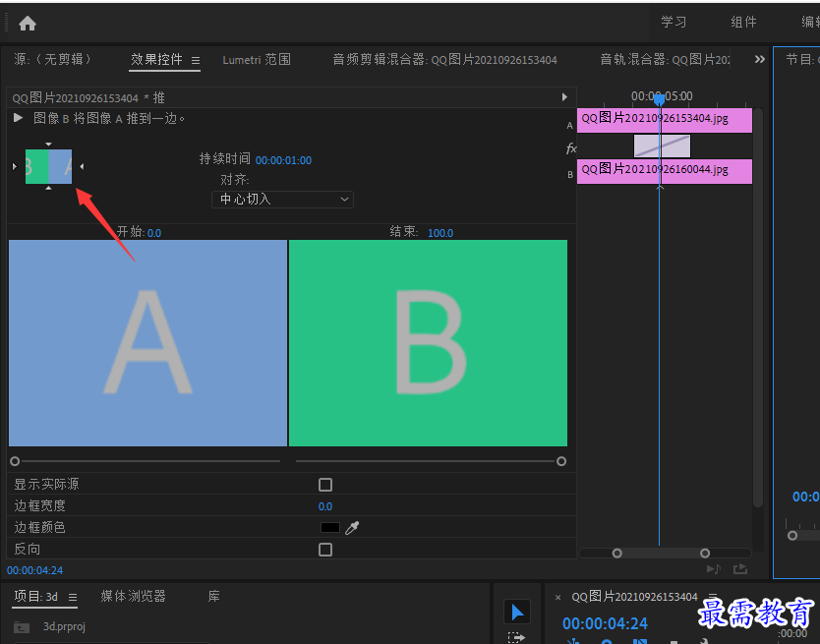Click the blue playhead marker in the mini timeline
This screenshot has width=820, height=644.
(x=659, y=98)
